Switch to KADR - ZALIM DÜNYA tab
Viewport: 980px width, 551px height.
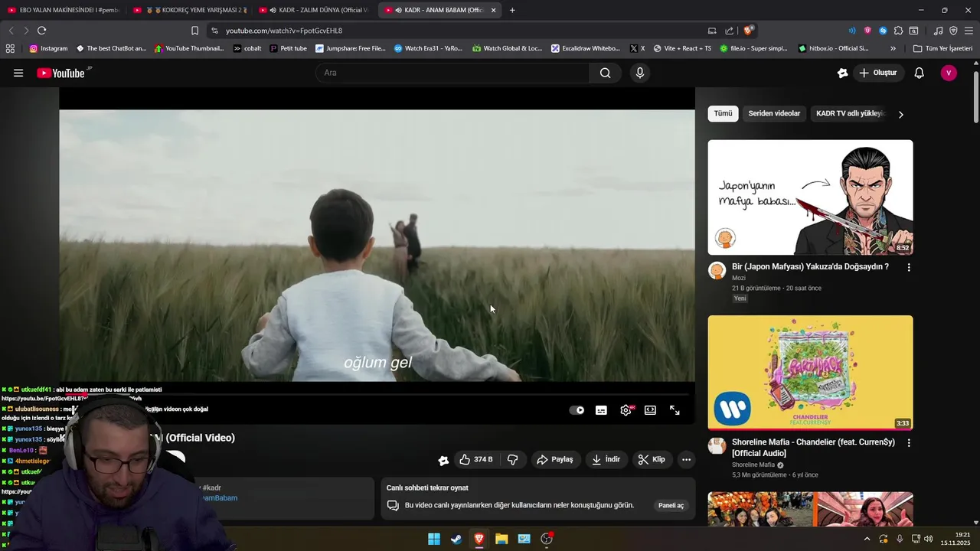pos(314,10)
